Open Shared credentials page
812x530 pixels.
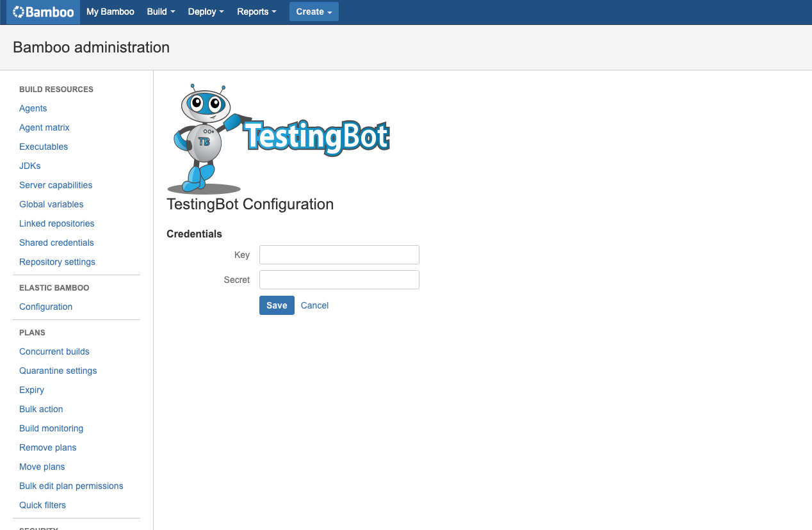click(x=56, y=243)
